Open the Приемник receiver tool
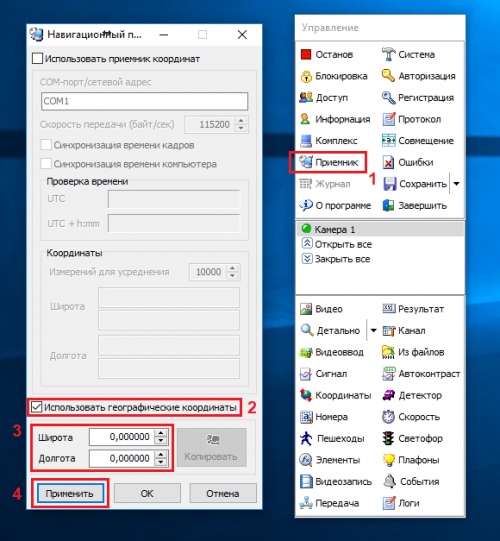 pos(329,162)
